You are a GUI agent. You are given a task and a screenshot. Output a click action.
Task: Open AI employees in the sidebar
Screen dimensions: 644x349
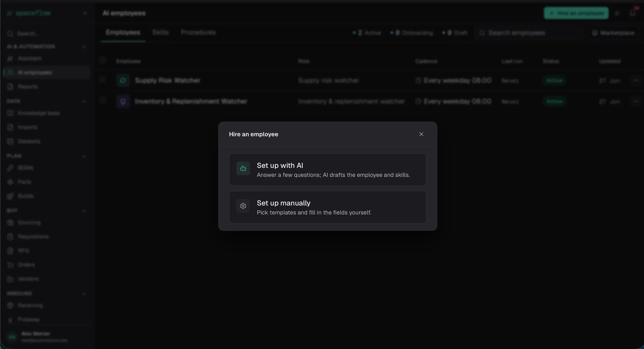tap(47, 73)
